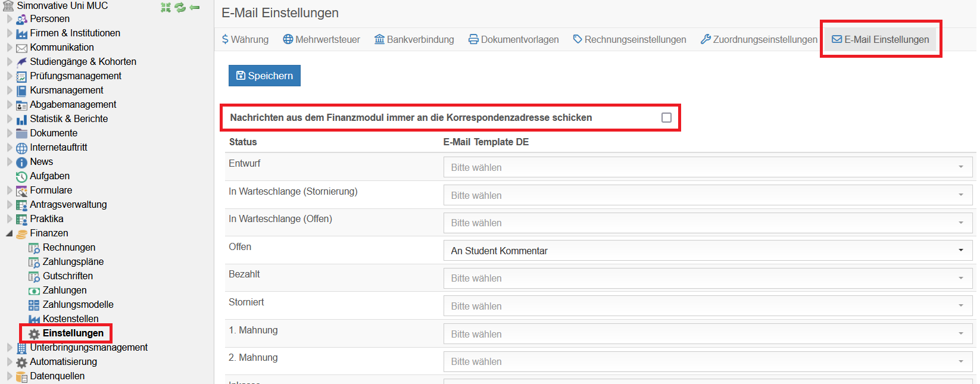This screenshot has width=980, height=384.
Task: Open the Offen dropdown showing An Student Kommentar
Action: coord(708,251)
